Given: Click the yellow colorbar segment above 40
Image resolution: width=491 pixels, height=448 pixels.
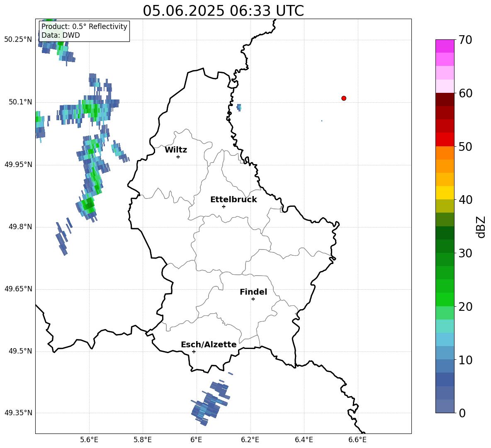Looking at the screenshot, I should coord(445,193).
